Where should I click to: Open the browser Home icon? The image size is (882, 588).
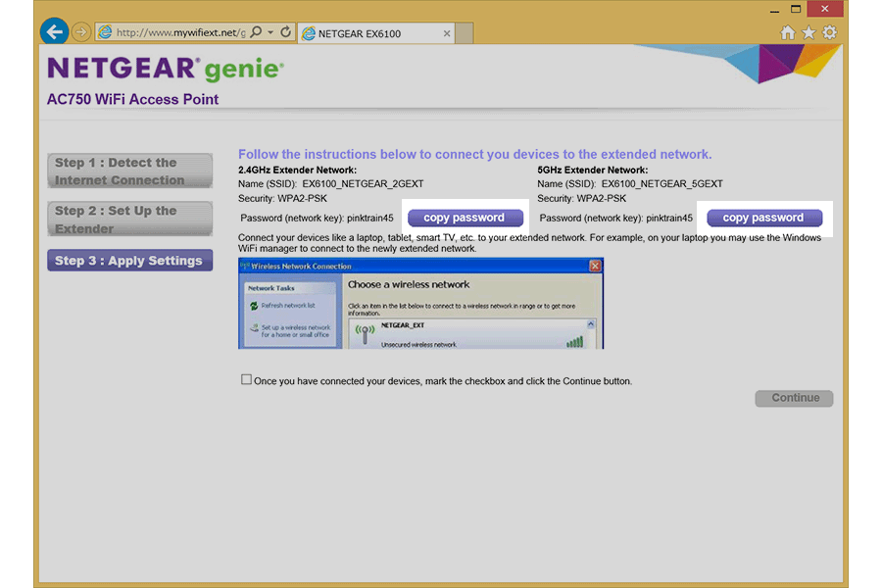pos(788,32)
